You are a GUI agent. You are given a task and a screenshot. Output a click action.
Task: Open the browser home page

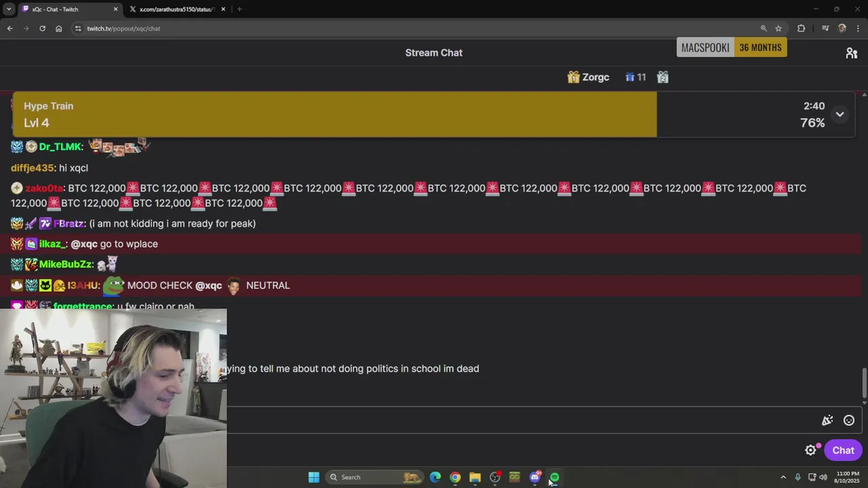[59, 28]
